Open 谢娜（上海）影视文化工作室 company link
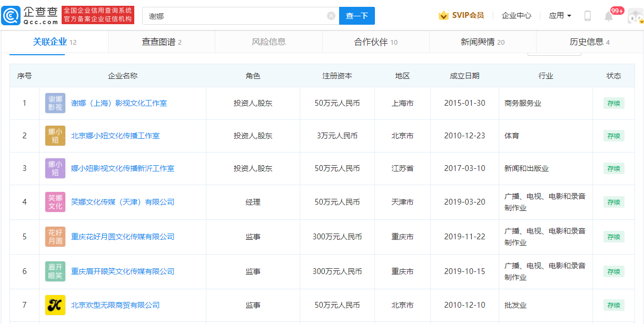The image size is (644, 324). pos(119,103)
